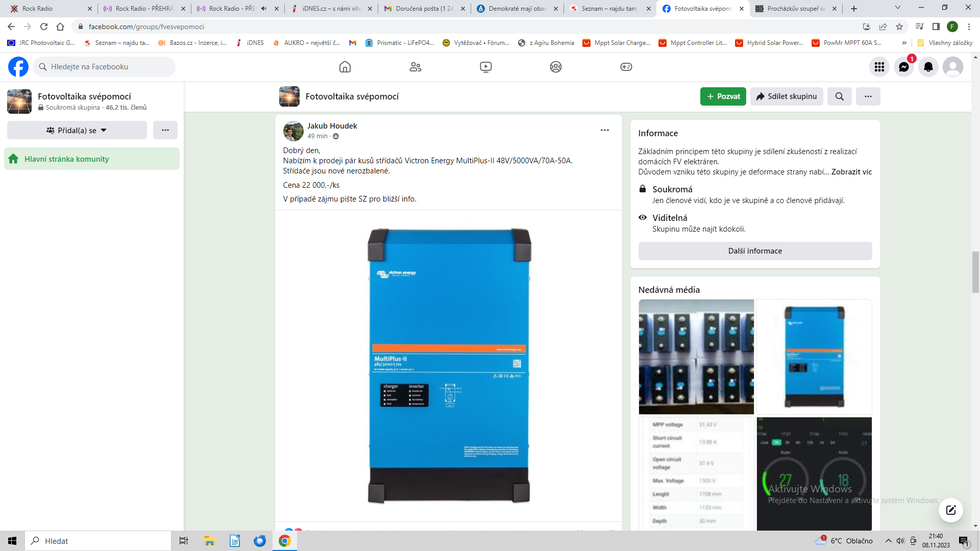
Task: Bookmark this page with star icon
Action: click(x=899, y=27)
